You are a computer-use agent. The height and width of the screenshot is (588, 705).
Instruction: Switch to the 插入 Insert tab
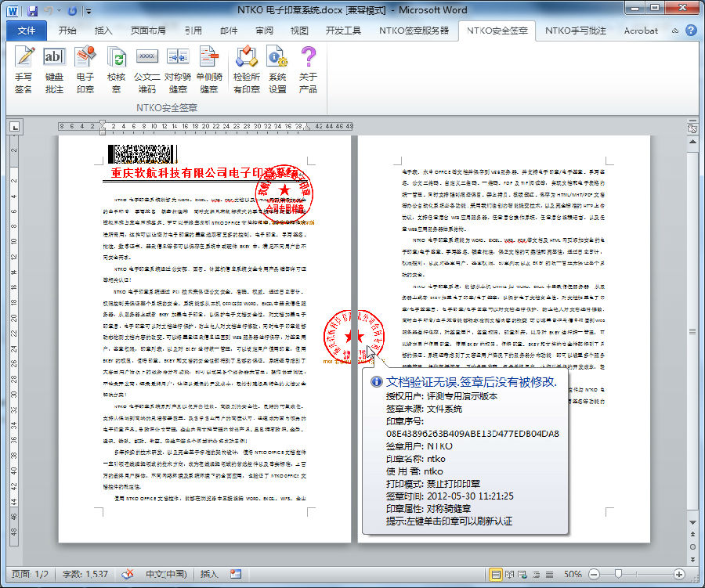point(103,31)
